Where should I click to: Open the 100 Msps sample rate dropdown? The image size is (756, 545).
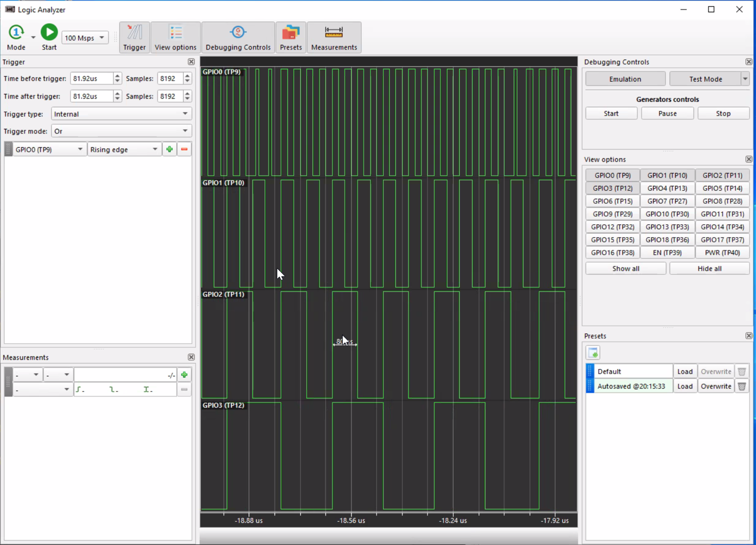coord(102,37)
